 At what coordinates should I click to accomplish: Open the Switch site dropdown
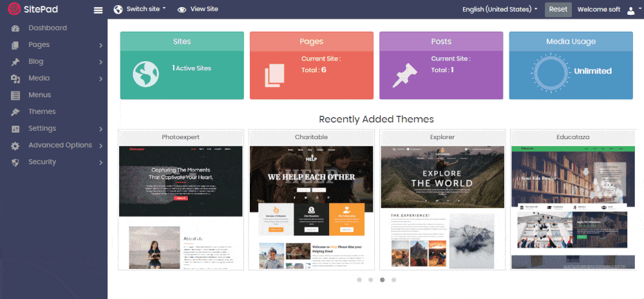pyautogui.click(x=146, y=8)
